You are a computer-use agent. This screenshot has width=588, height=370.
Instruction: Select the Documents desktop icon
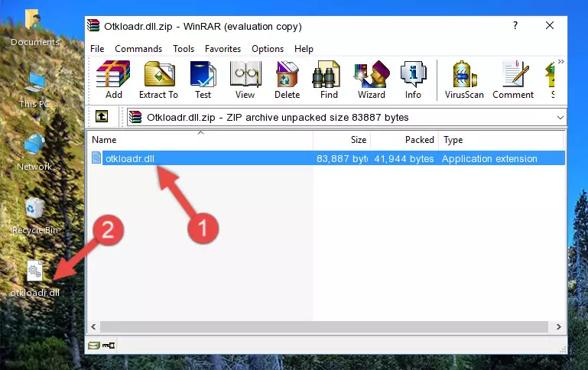[34, 28]
